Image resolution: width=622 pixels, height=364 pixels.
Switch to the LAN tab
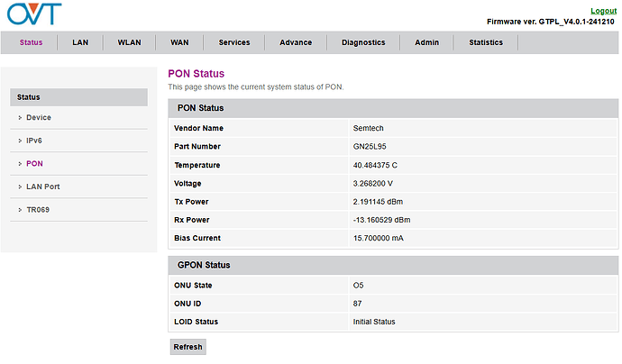point(80,42)
